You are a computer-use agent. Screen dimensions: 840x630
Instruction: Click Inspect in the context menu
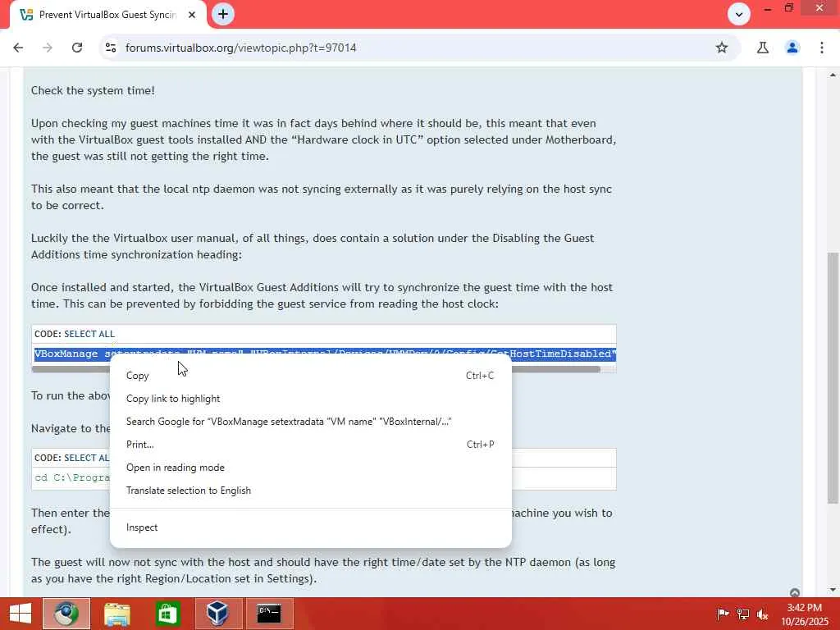pos(310,527)
